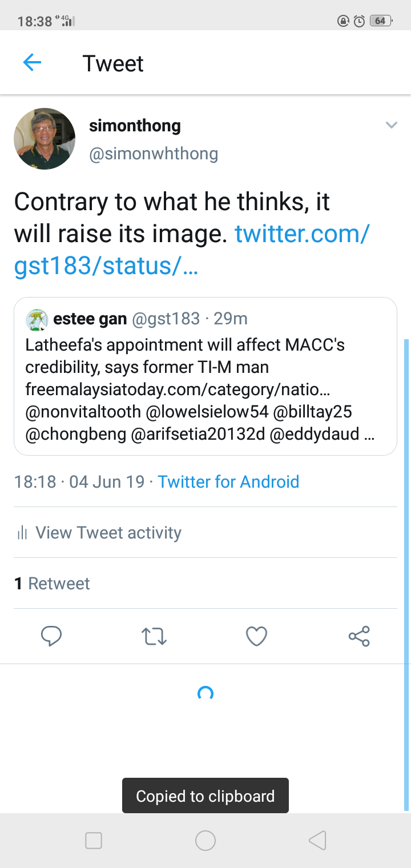Tap estee gan's small avatar
The image size is (411, 868).
(x=37, y=320)
